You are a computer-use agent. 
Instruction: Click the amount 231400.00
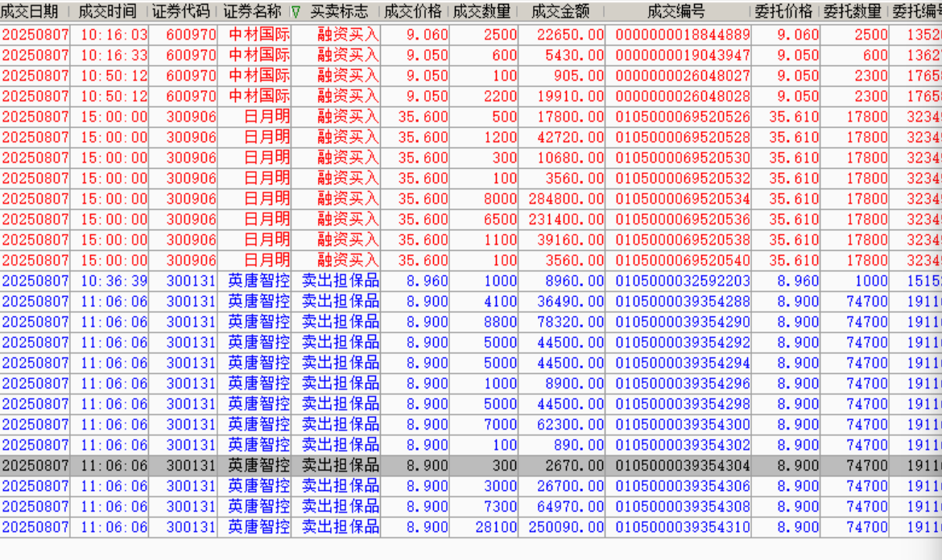(x=566, y=219)
